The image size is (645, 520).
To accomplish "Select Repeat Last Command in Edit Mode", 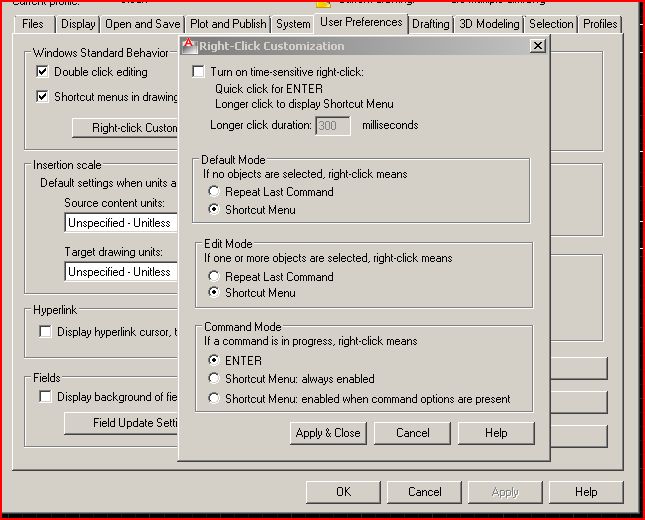I will click(x=214, y=276).
